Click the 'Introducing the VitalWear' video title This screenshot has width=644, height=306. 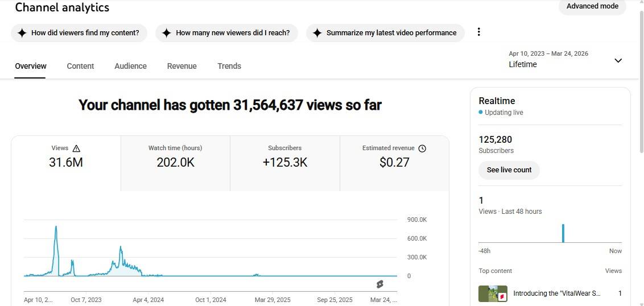[556, 293]
